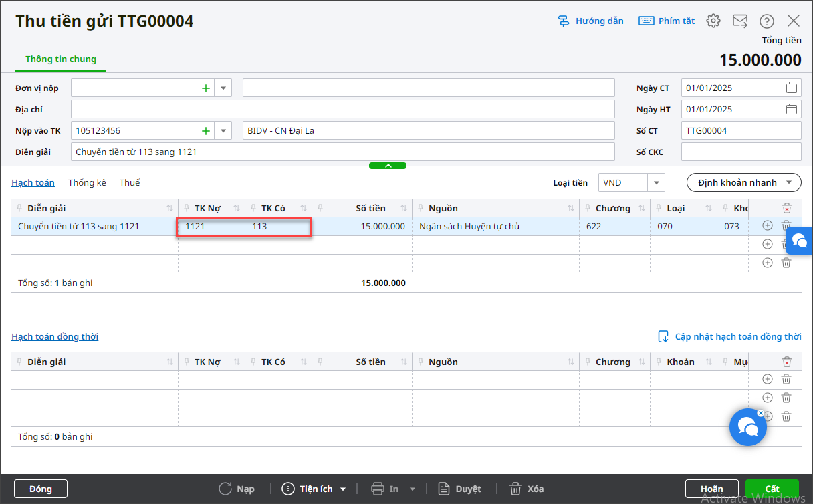
Task: Open the settings gear icon
Action: (713, 21)
